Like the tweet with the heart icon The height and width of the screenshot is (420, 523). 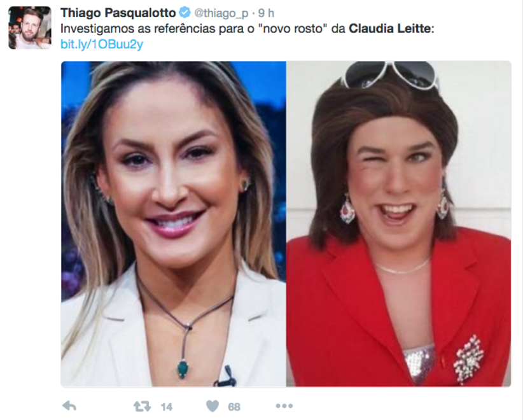tap(213, 406)
